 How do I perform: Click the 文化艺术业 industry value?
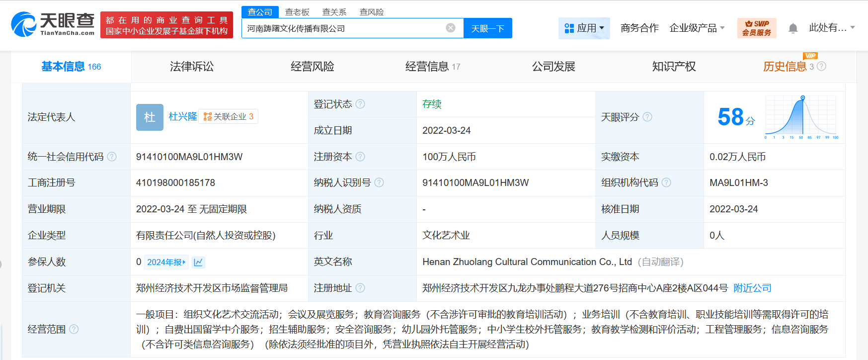(x=446, y=235)
